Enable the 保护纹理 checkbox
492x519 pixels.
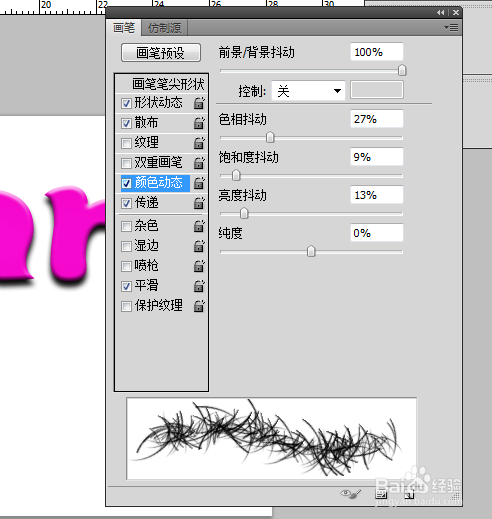point(126,306)
